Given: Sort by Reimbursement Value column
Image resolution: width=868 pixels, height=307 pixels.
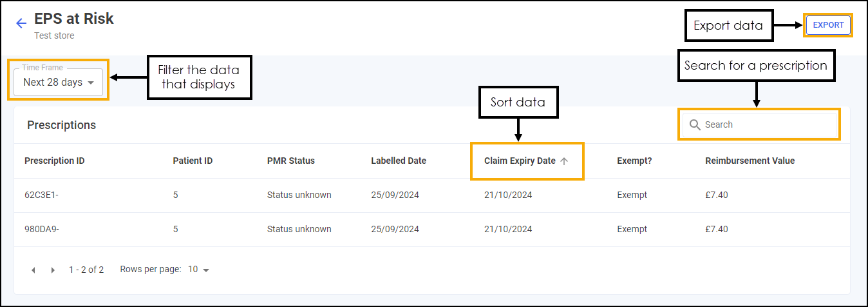Looking at the screenshot, I should coord(750,161).
